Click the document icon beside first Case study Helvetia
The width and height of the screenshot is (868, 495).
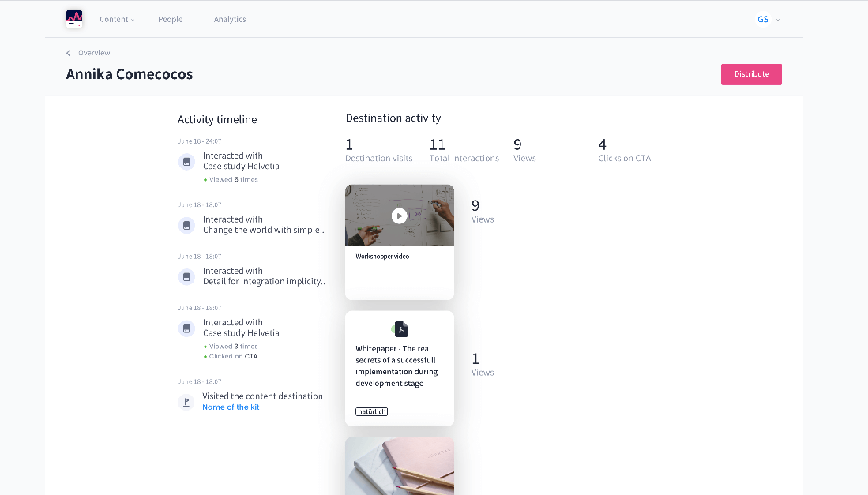[x=186, y=162]
